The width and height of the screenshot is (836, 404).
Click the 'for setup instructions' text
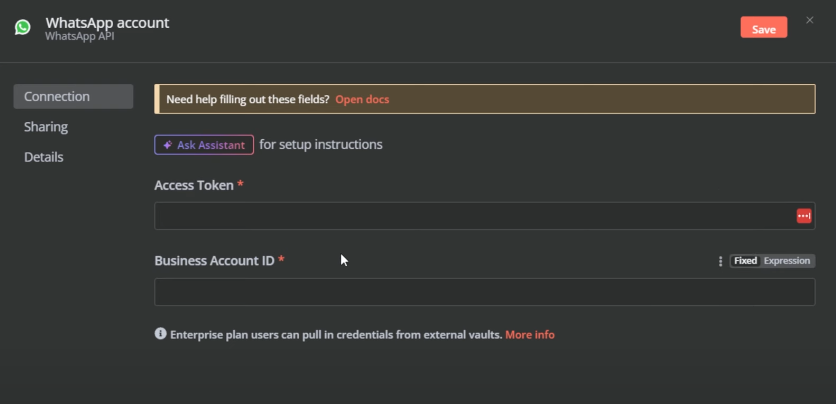pos(321,144)
